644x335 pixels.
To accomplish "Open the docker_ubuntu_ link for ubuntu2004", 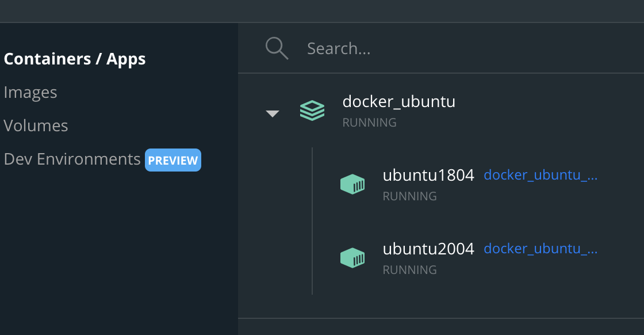I will click(539, 249).
